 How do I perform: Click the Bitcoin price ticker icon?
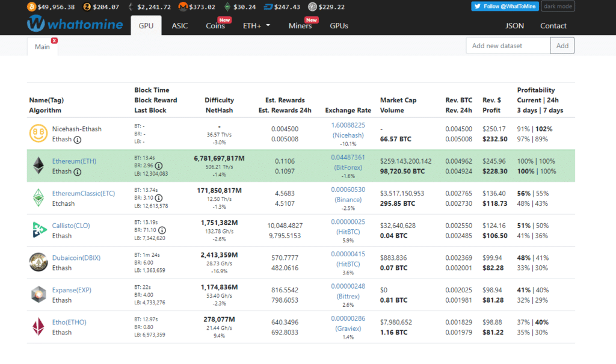tap(31, 7)
